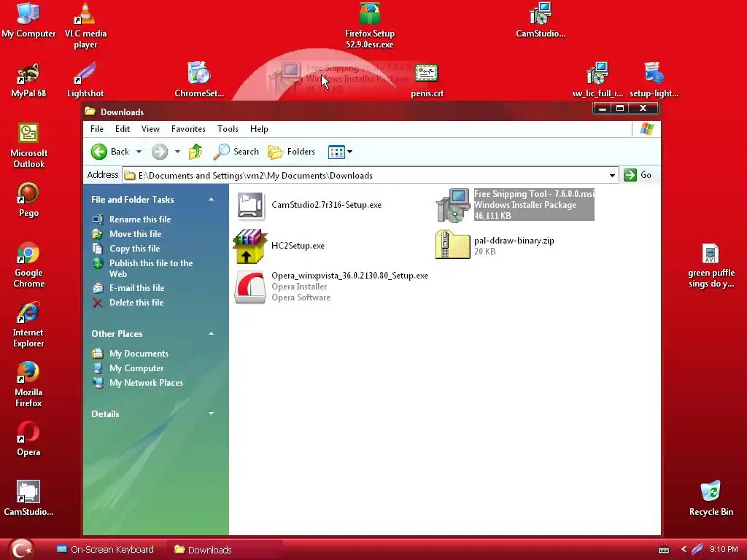
Task: Select Google Chrome desktop shortcut
Action: [x=28, y=265]
